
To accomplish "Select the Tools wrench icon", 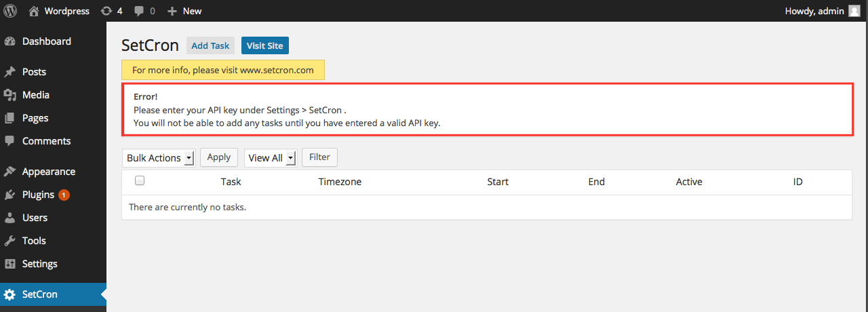I will click(x=9, y=241).
